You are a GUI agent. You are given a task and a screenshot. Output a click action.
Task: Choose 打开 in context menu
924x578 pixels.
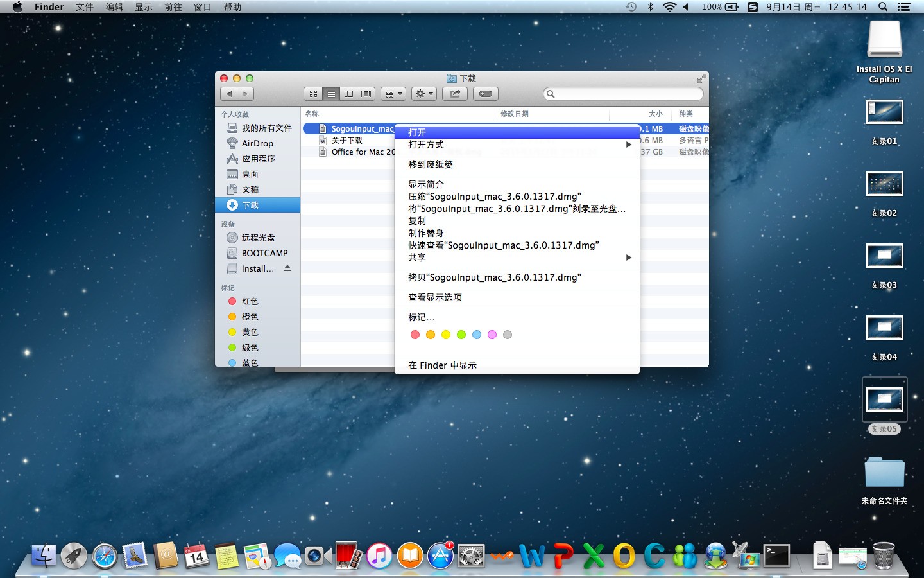517,132
